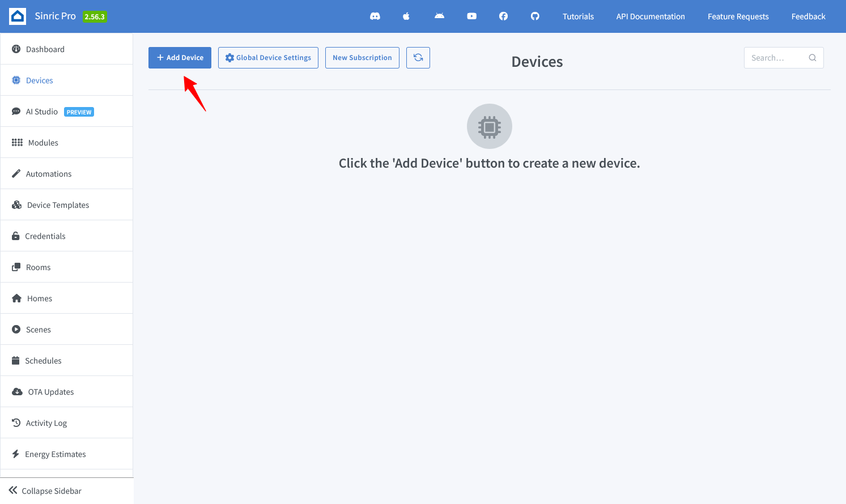The height and width of the screenshot is (504, 846).
Task: Open Credentials in the sidebar
Action: pyautogui.click(x=67, y=236)
